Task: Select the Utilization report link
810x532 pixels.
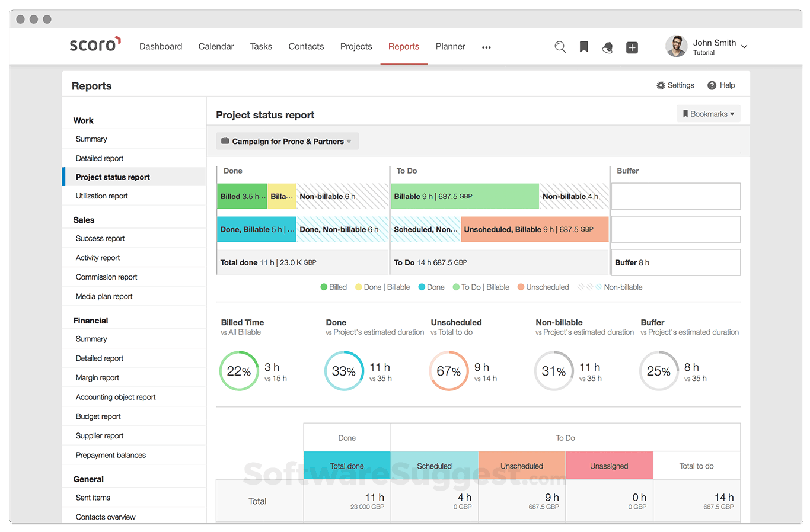Action: click(x=102, y=196)
